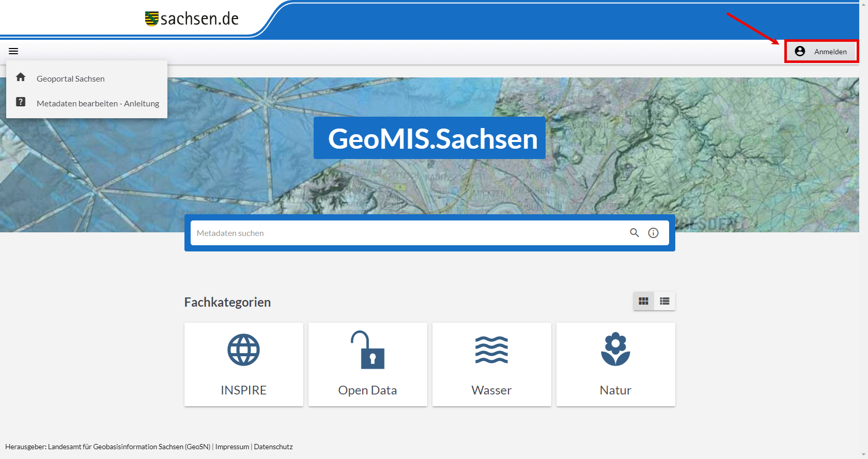Switch categories to grid view
Viewport: 868px width, 459px height.
point(643,301)
